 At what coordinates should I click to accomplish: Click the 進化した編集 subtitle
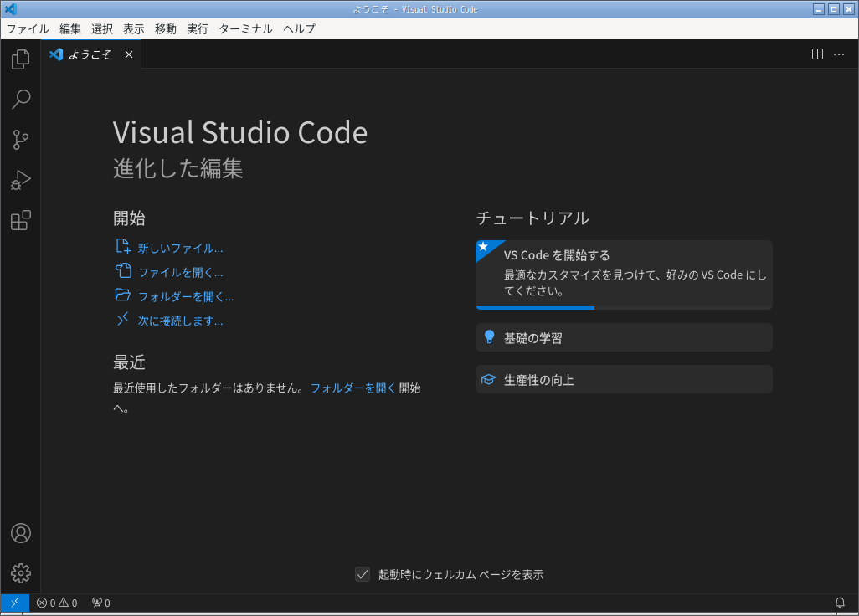(178, 168)
